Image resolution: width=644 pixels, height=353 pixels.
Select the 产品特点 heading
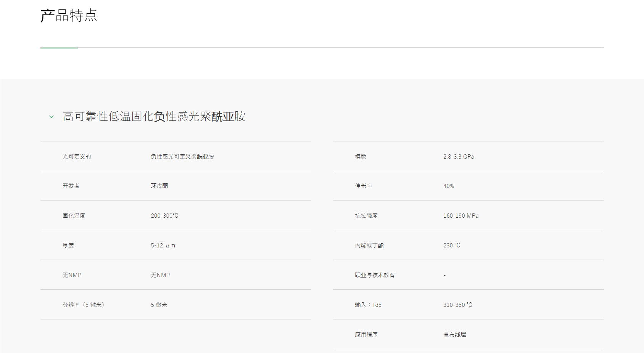[69, 16]
